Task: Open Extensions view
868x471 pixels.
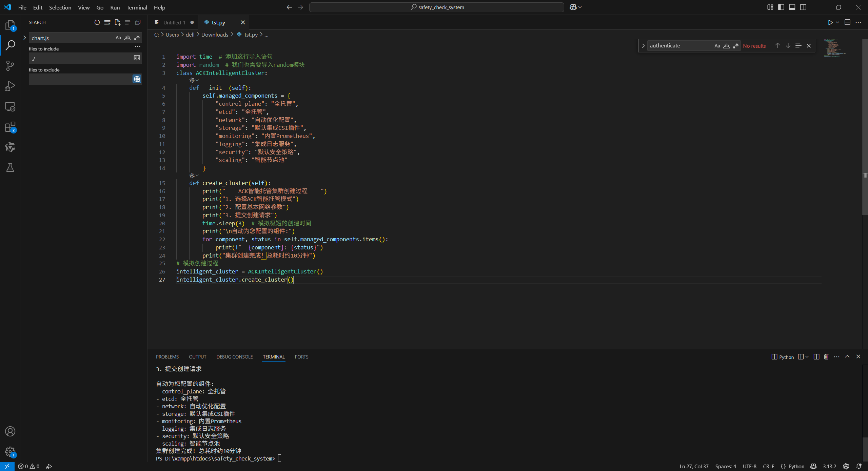Action: (10, 127)
